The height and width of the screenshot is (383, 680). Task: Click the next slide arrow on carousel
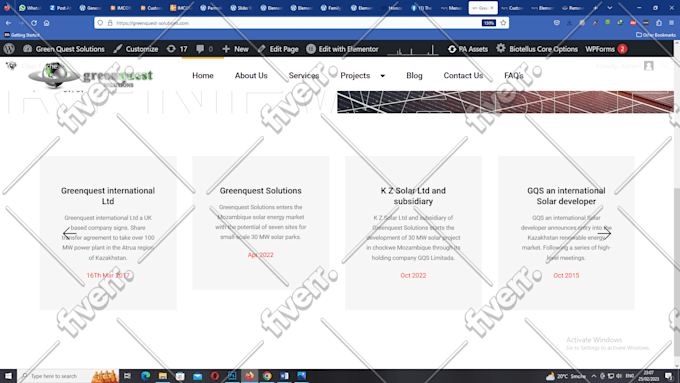click(604, 233)
